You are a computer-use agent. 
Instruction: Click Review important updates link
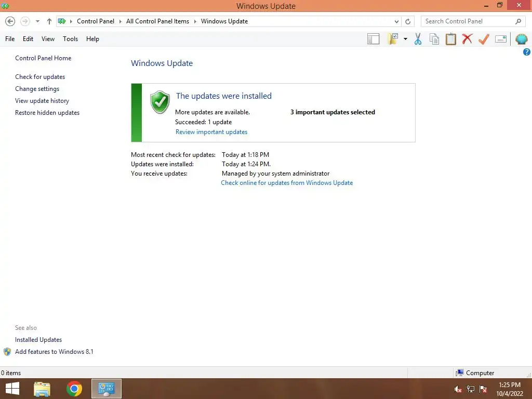pyautogui.click(x=211, y=132)
